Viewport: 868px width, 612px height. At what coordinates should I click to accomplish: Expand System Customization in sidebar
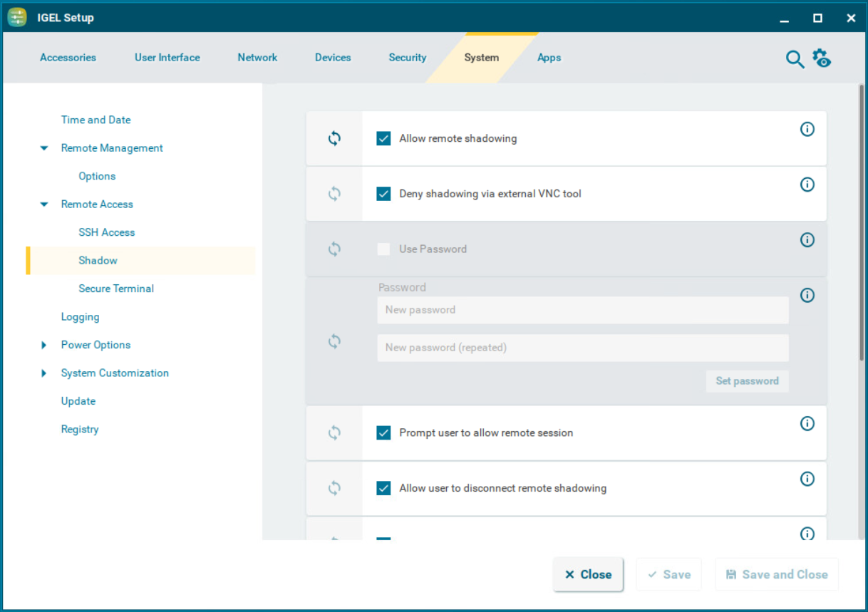coord(44,373)
